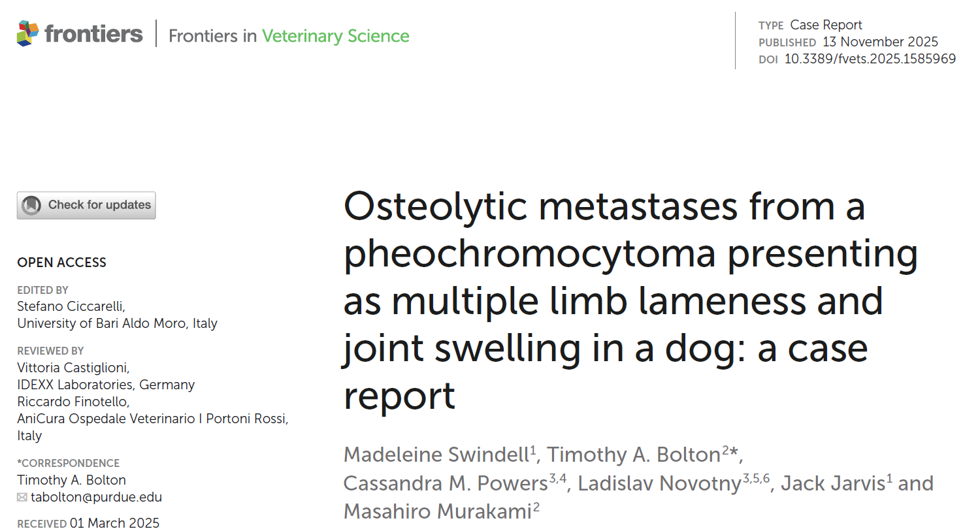Click the Check for updates button

tap(86, 205)
